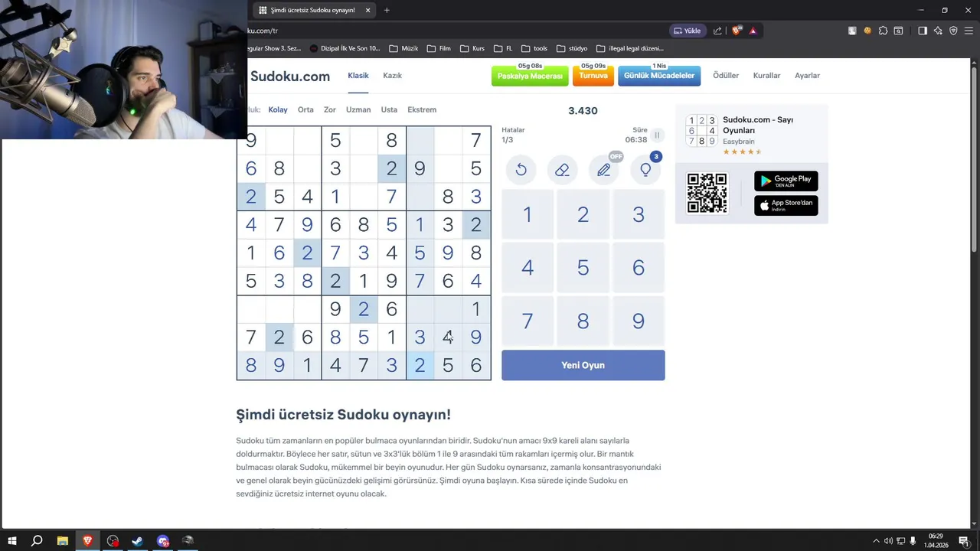Click the share page icon
980x551 pixels.
[x=717, y=31]
